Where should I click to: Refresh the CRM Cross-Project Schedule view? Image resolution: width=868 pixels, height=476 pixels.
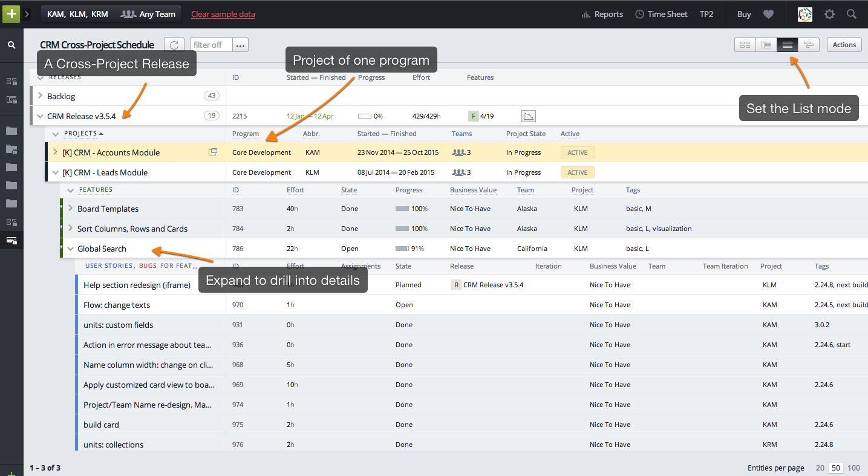pyautogui.click(x=174, y=44)
